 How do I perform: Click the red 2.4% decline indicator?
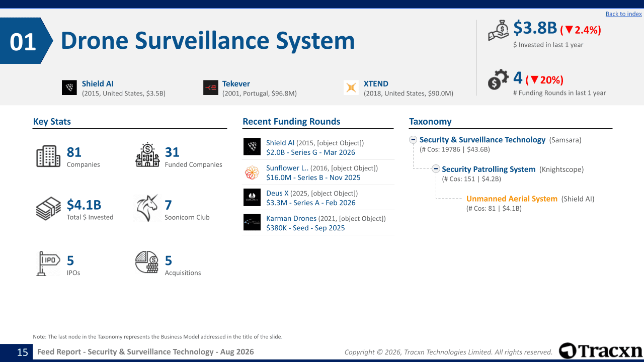click(x=581, y=30)
